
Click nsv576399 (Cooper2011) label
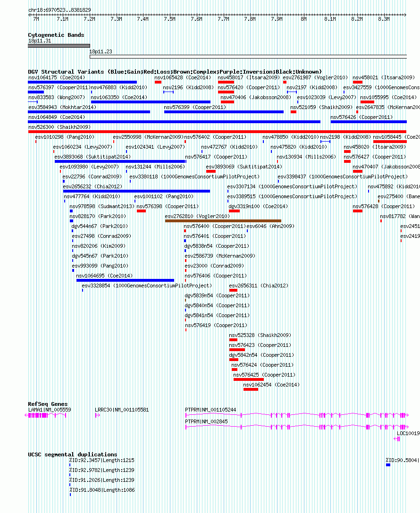tap(195, 107)
